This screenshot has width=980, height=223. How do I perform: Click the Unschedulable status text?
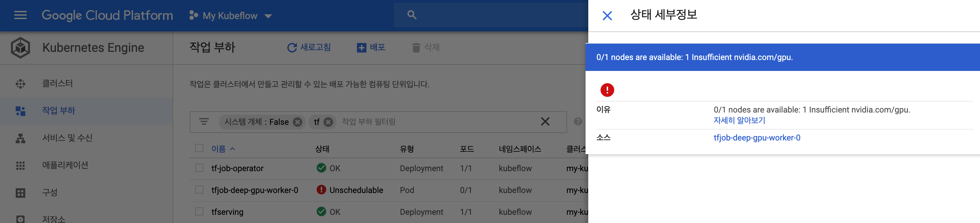coord(356,190)
